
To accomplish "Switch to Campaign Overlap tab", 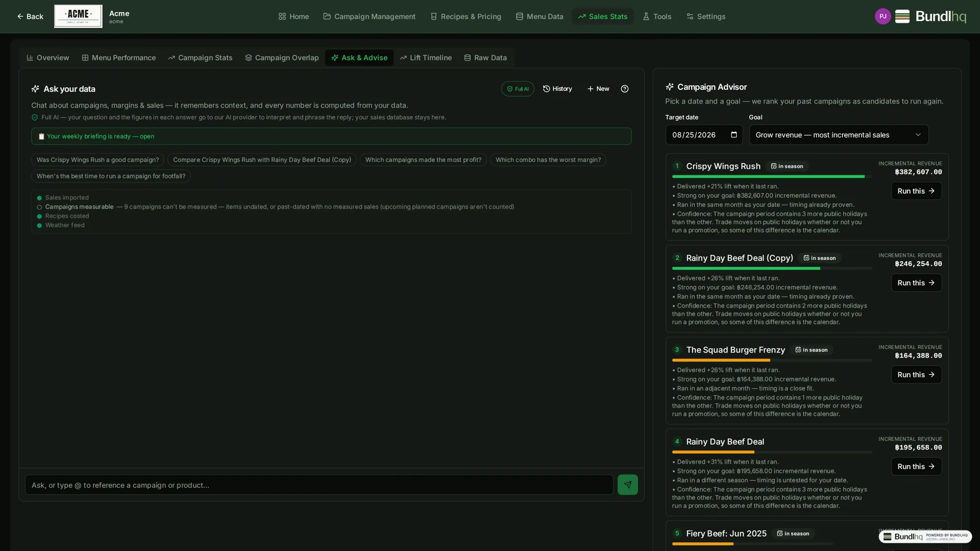I will (282, 58).
